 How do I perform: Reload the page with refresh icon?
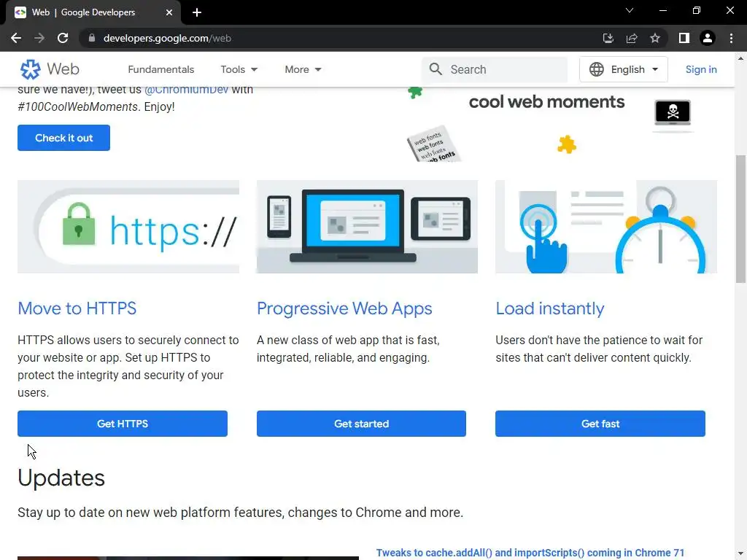click(63, 38)
